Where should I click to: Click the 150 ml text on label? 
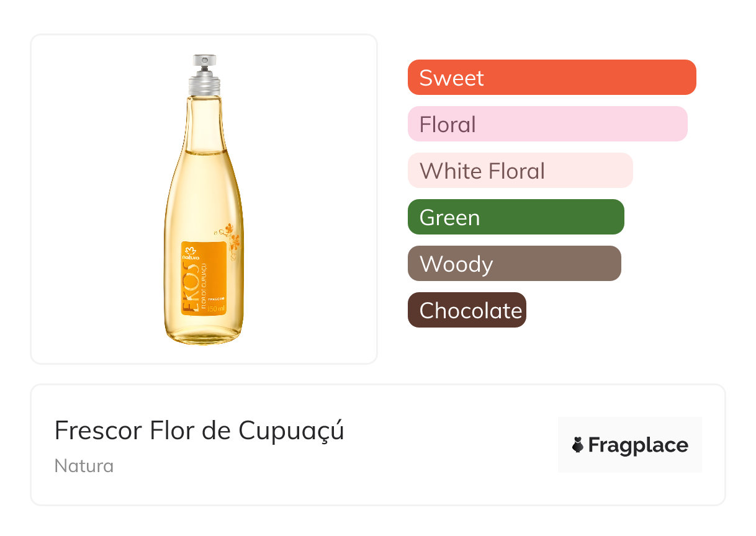215,308
